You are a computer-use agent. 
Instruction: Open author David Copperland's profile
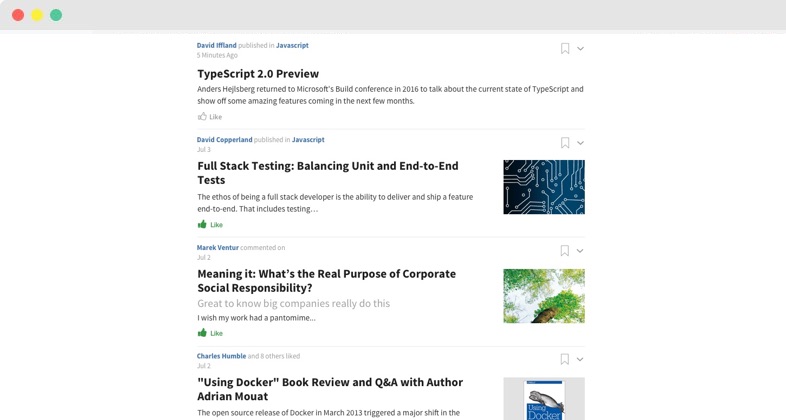coord(224,140)
